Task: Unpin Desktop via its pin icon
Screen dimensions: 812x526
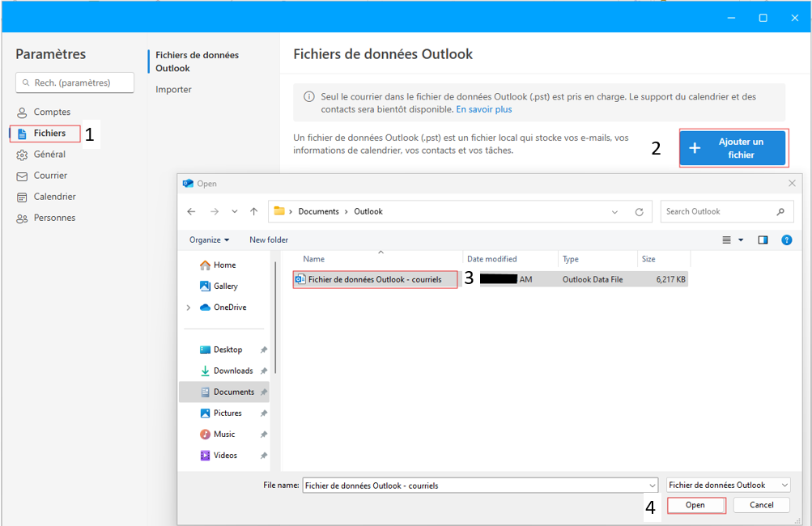Action: pyautogui.click(x=264, y=350)
